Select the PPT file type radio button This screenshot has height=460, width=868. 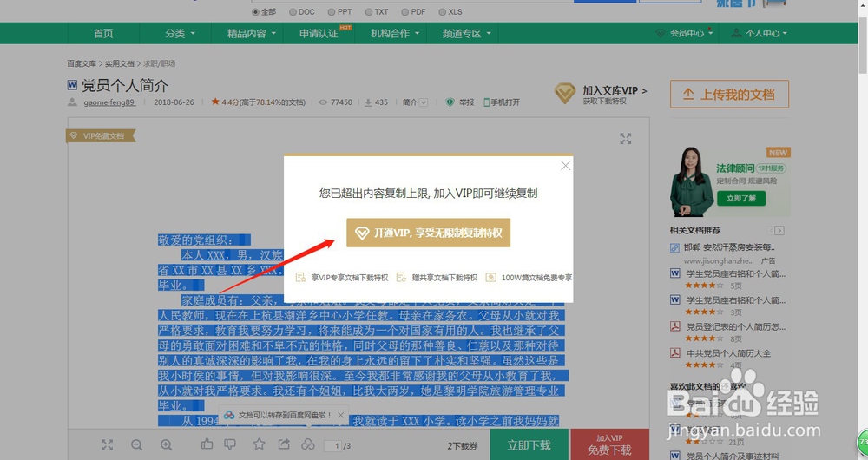click(x=331, y=11)
